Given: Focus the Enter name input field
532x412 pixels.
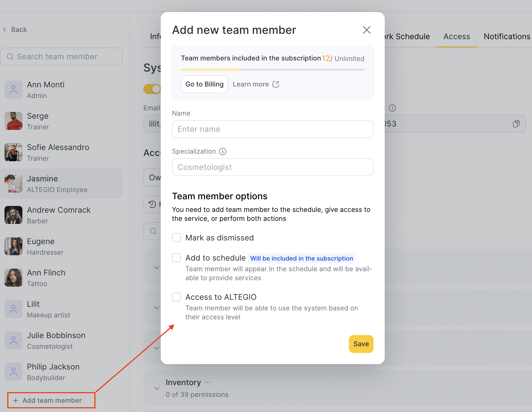Looking at the screenshot, I should pos(272,129).
